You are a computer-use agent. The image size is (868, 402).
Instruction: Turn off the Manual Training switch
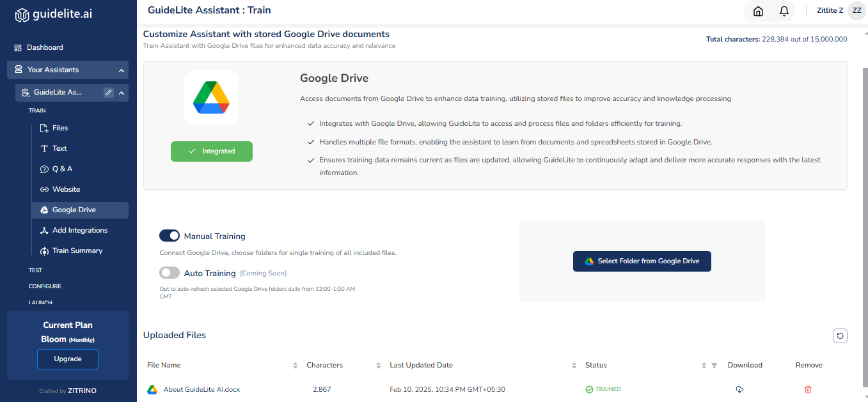tap(170, 236)
